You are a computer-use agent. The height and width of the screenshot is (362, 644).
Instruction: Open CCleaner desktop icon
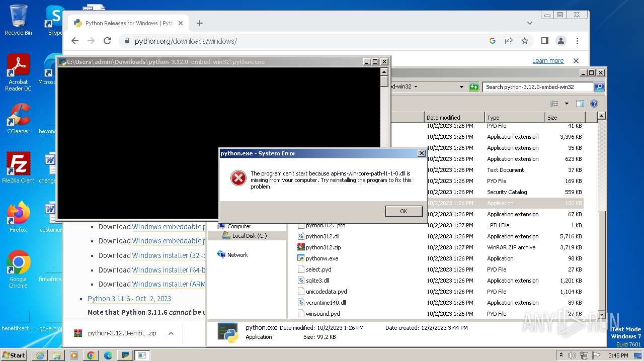[x=18, y=119]
